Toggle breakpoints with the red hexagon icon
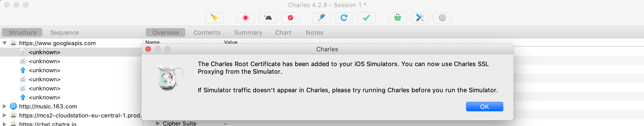This screenshot has height=126, width=644. coord(290,18)
